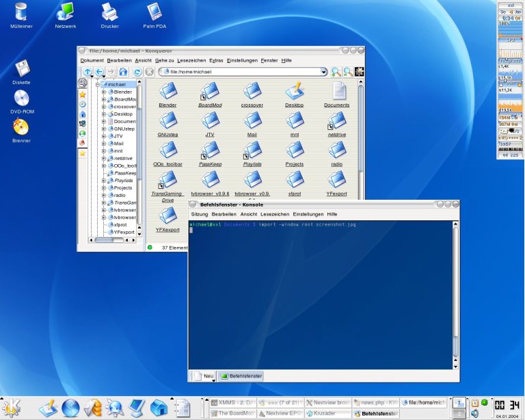Expand the Blender node in the sidebar tree
This screenshot has width=525, height=420.
point(104,92)
